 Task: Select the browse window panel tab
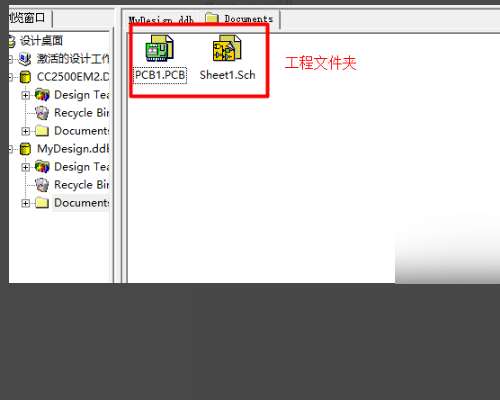pyautogui.click(x=27, y=18)
